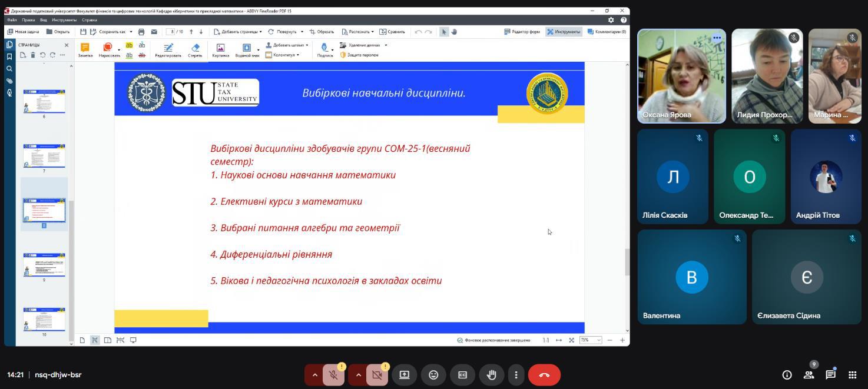Image resolution: width=868 pixels, height=389 pixels.
Task: Click the print icon in toolbar
Action: click(x=141, y=32)
